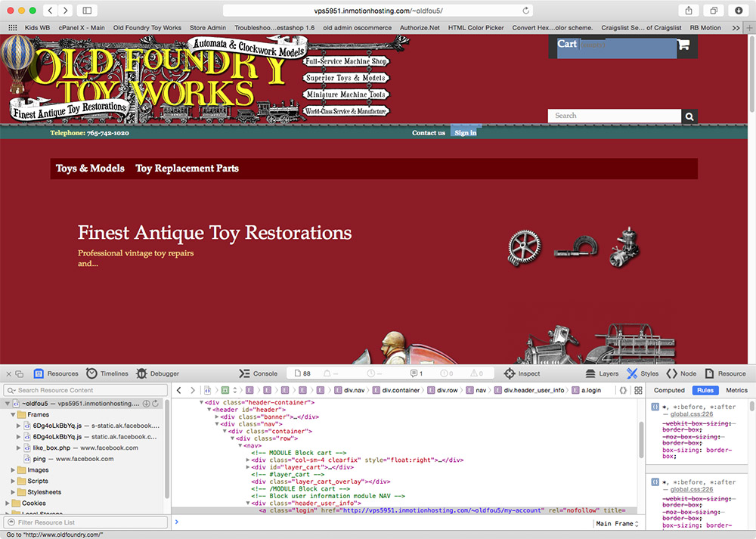Navigate back in Safari

click(50, 11)
